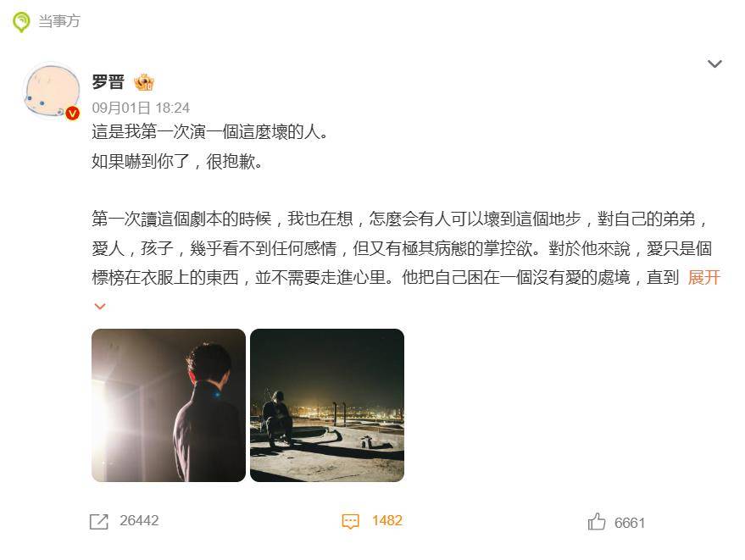Click the red down-arrow expander below text
Viewport: 745px width, 560px height.
pyautogui.click(x=100, y=307)
